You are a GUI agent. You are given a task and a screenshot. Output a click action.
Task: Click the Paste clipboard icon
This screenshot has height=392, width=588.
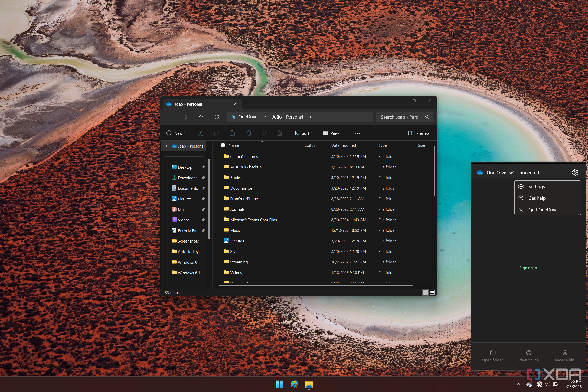[x=232, y=133]
